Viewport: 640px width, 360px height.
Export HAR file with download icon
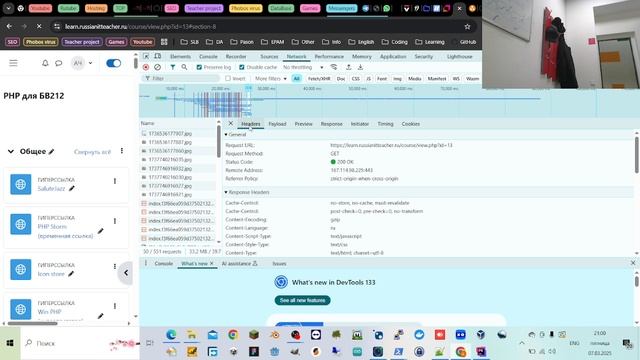360,67
